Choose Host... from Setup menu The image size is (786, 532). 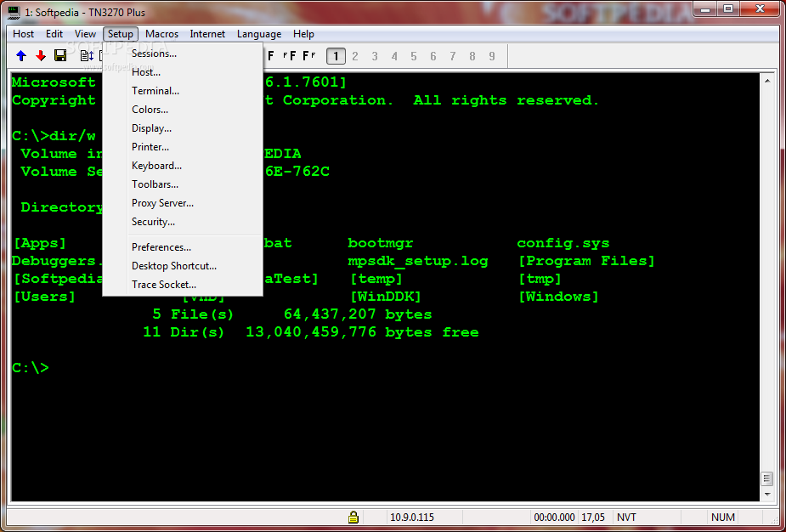(x=183, y=72)
